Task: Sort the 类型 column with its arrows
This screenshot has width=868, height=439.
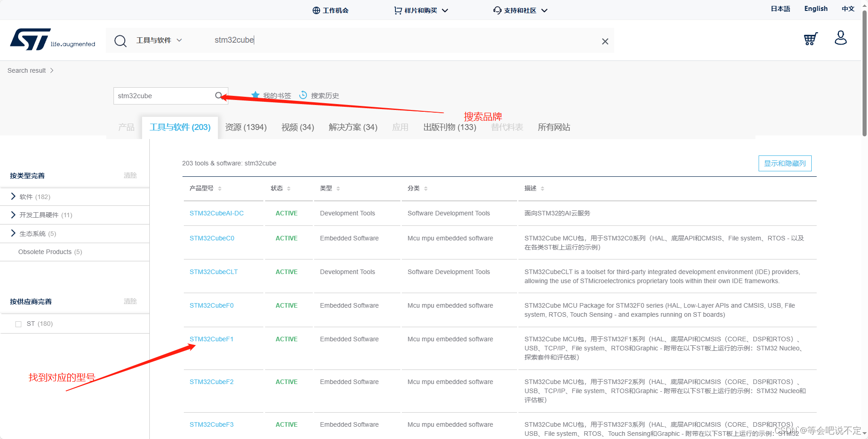Action: (338, 189)
